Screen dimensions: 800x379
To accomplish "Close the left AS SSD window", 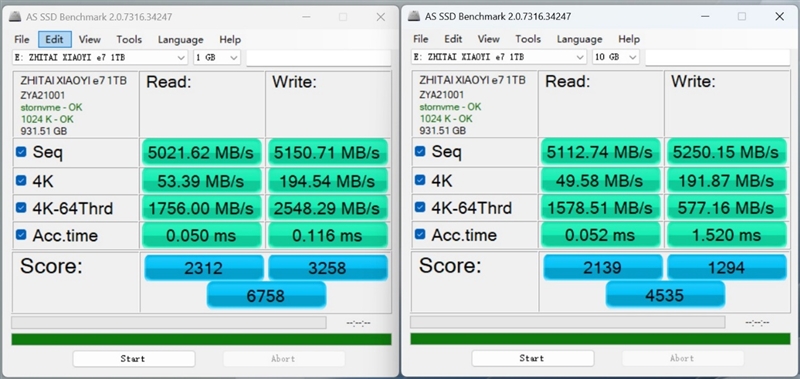I will [381, 17].
